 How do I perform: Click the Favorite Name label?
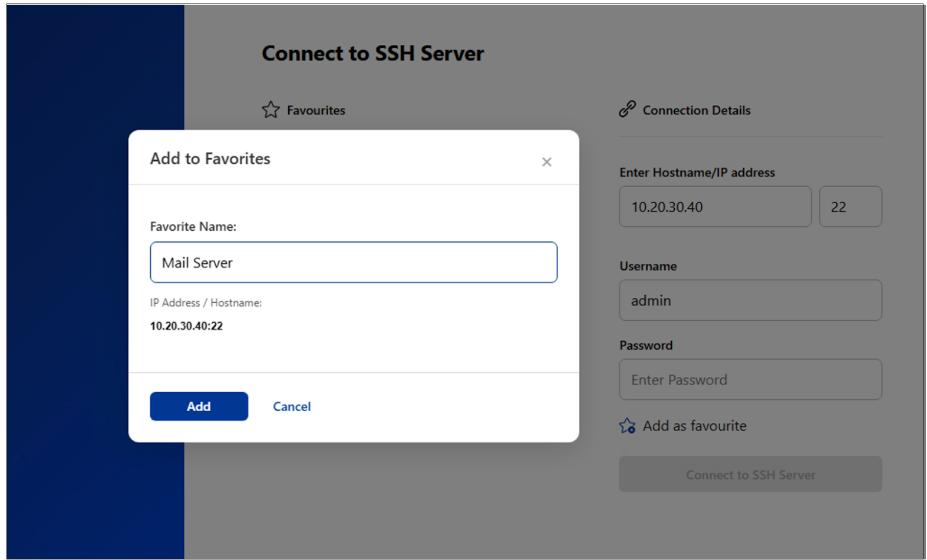point(193,227)
